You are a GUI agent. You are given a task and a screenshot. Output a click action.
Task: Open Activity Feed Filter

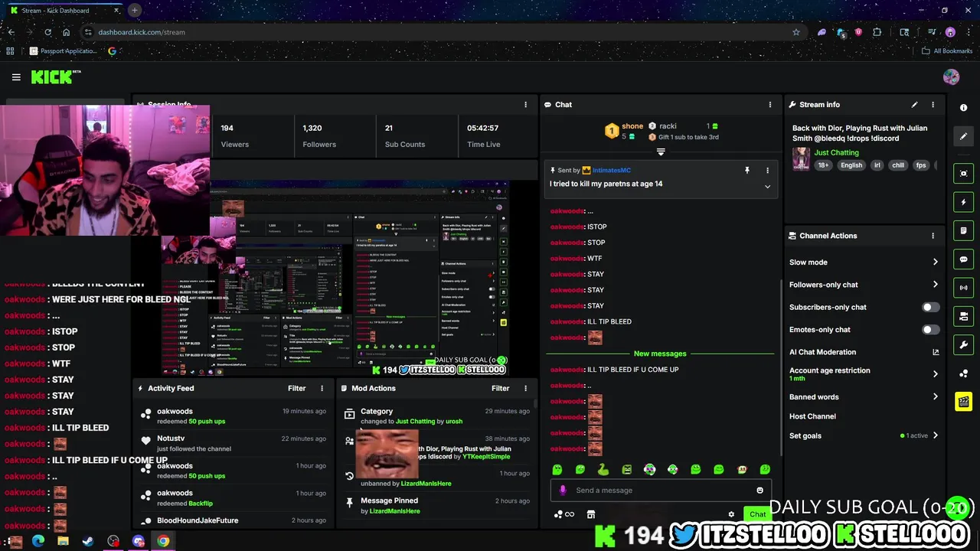(296, 389)
